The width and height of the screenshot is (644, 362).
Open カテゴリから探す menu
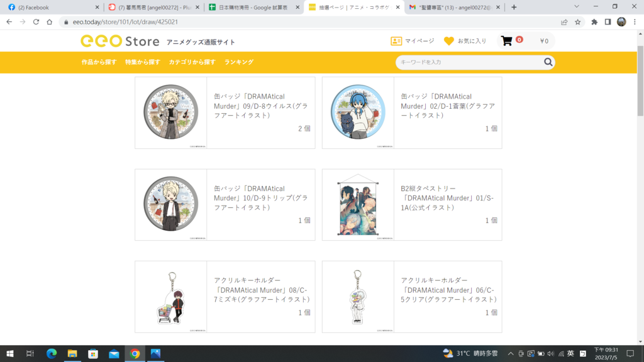point(192,62)
